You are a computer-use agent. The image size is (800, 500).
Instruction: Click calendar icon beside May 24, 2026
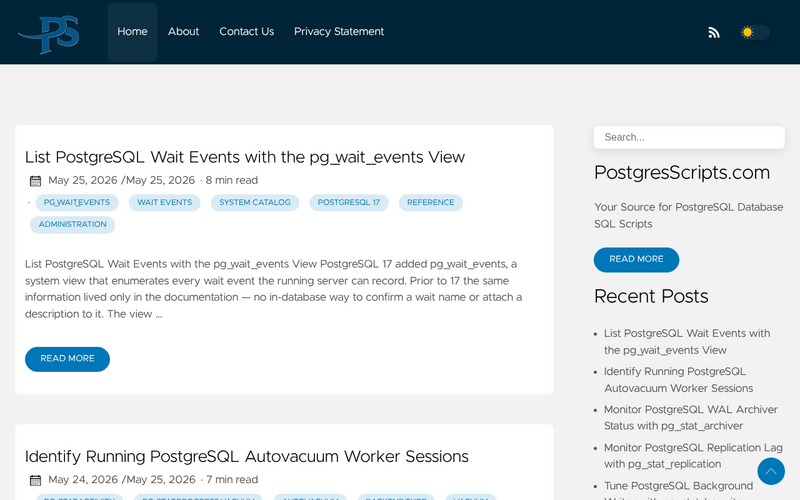(x=35, y=480)
